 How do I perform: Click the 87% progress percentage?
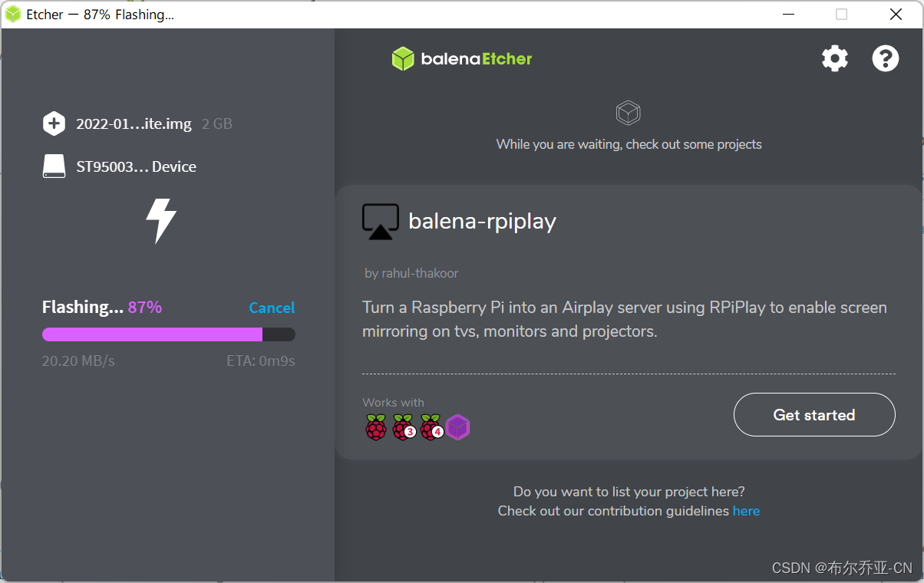click(x=145, y=308)
